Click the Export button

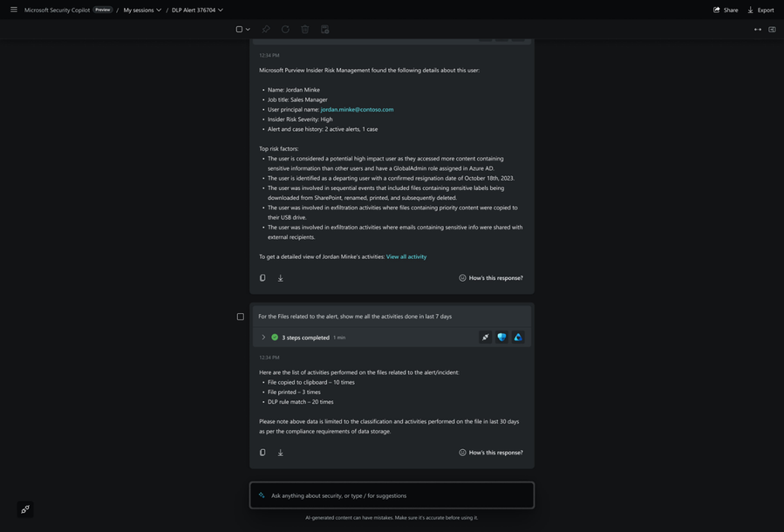pos(760,10)
